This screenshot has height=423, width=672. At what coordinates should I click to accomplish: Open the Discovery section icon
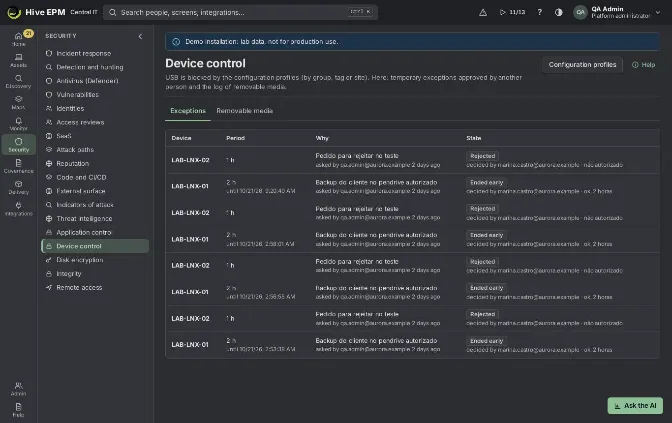[x=18, y=81]
